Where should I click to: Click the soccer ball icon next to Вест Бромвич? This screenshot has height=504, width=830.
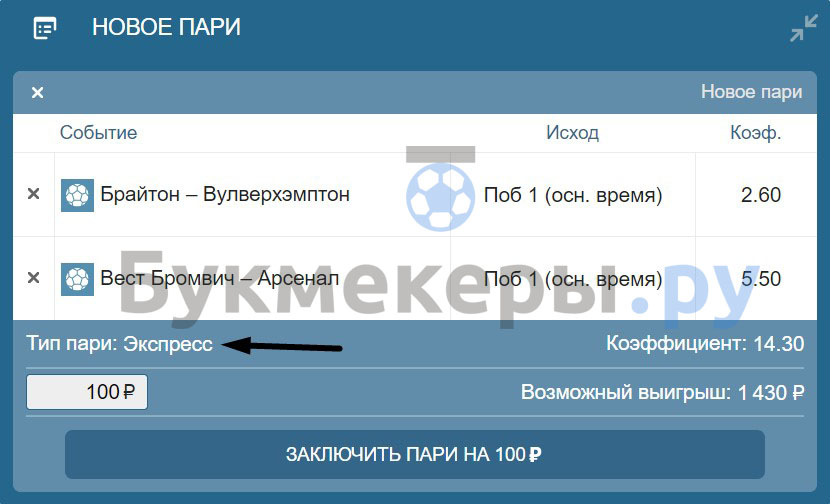tap(77, 279)
